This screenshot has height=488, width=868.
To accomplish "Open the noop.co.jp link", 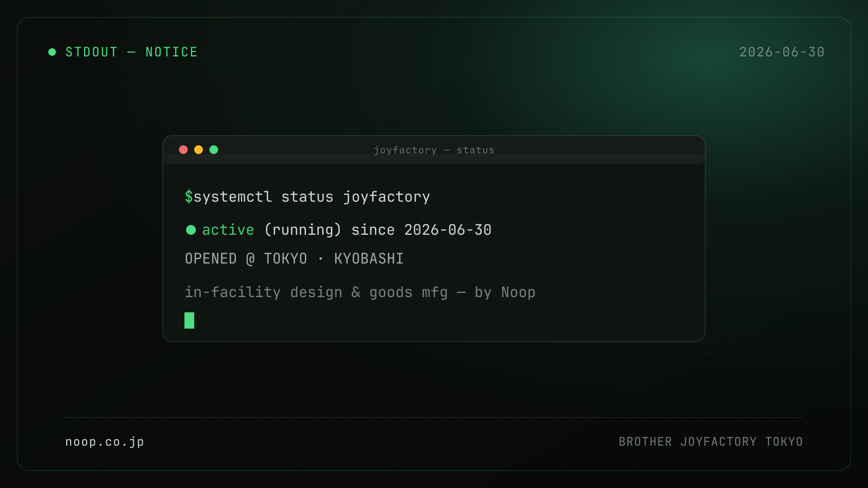I will pos(105,442).
